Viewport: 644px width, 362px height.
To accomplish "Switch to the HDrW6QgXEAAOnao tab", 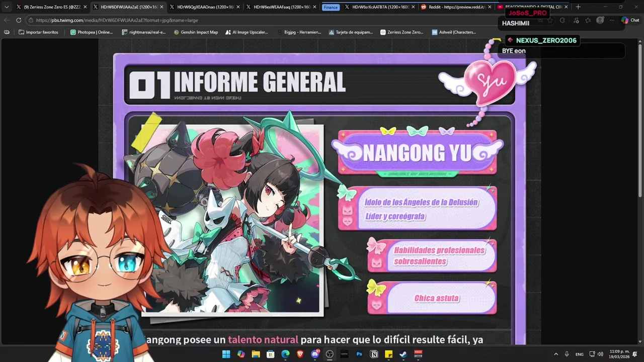I will pos(206,7).
